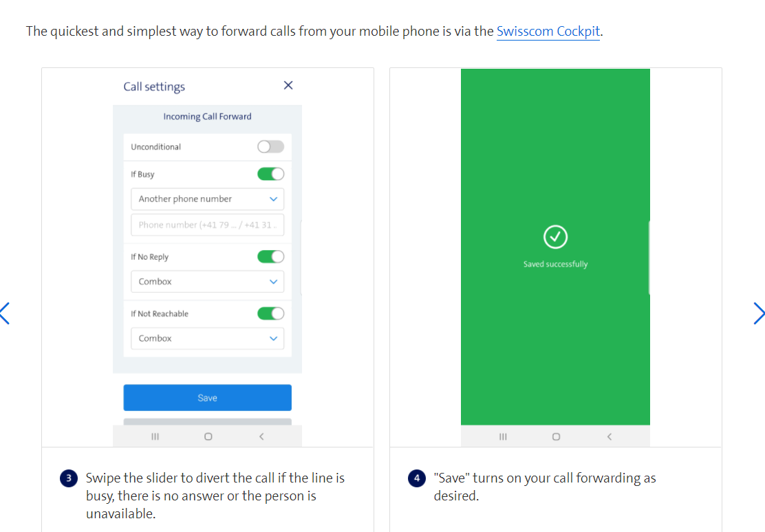
Task: Open Another phone number dropdown
Action: (207, 199)
